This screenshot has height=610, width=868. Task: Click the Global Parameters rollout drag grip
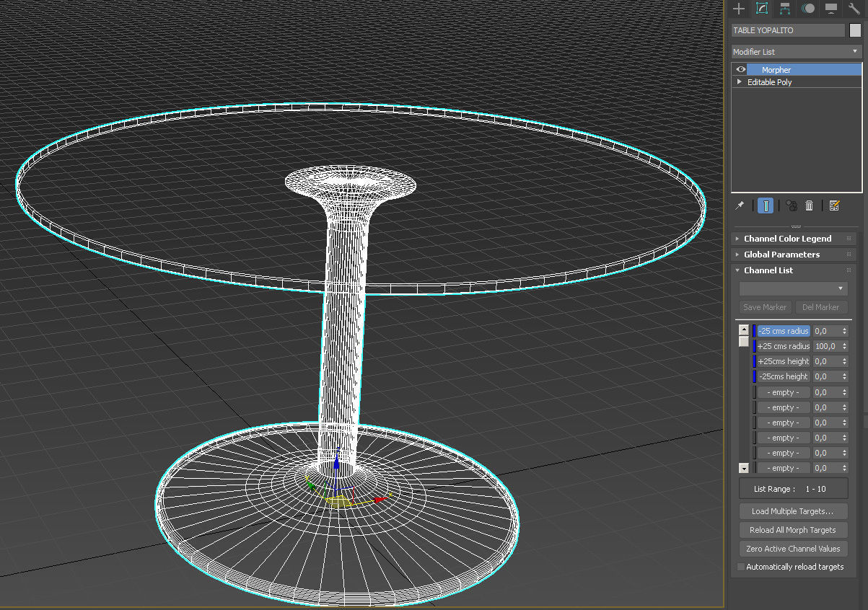click(849, 255)
